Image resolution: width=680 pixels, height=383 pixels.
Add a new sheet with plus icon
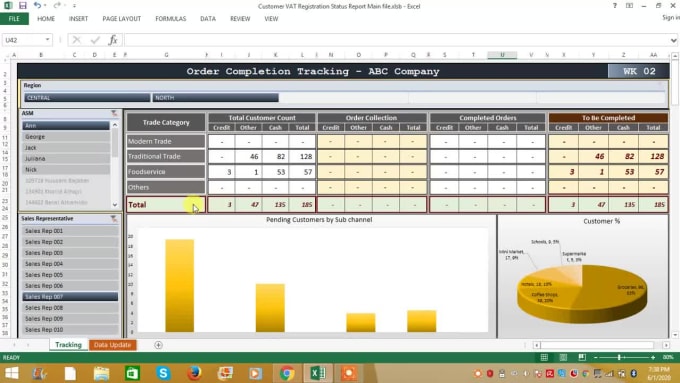point(158,345)
